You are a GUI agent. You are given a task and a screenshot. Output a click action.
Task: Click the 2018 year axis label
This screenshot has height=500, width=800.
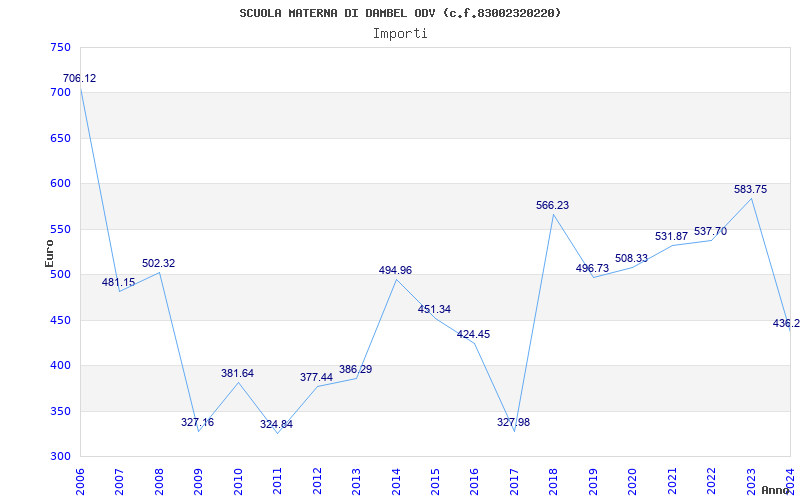tap(554, 481)
